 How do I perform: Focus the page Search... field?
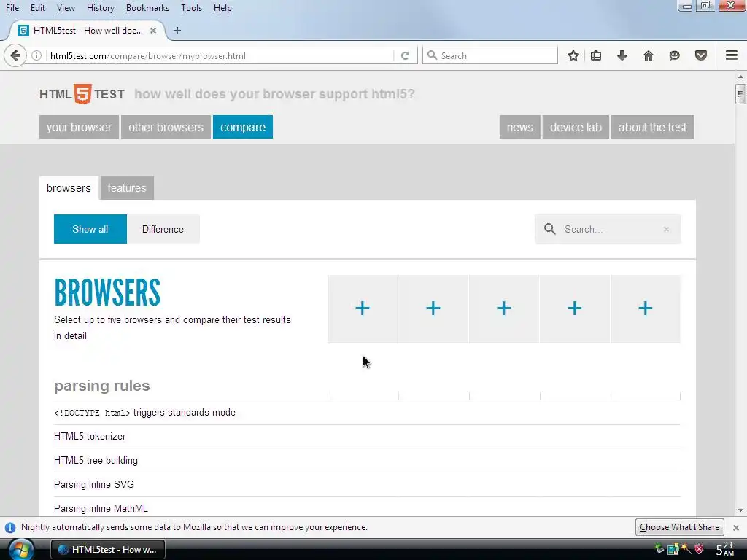(x=608, y=229)
